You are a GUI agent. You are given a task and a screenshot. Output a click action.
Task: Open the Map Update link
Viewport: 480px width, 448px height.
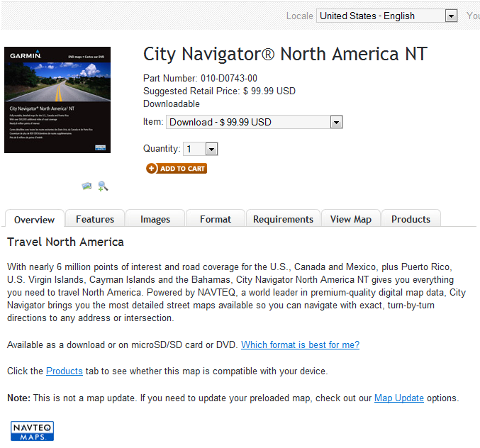click(398, 398)
